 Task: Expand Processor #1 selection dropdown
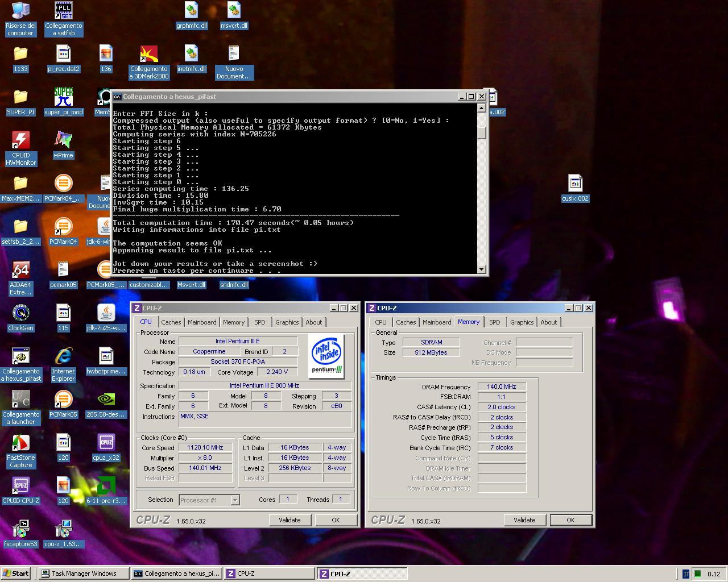tap(235, 500)
